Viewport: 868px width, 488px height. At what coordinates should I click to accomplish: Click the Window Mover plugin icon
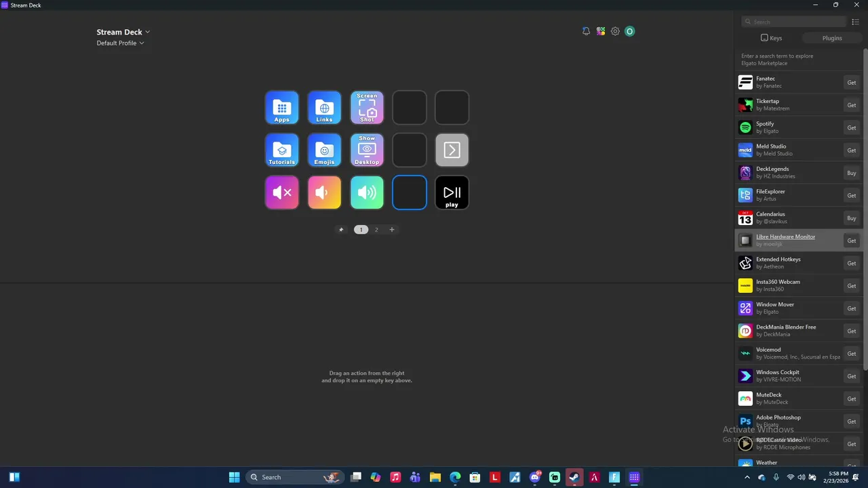[x=745, y=308]
